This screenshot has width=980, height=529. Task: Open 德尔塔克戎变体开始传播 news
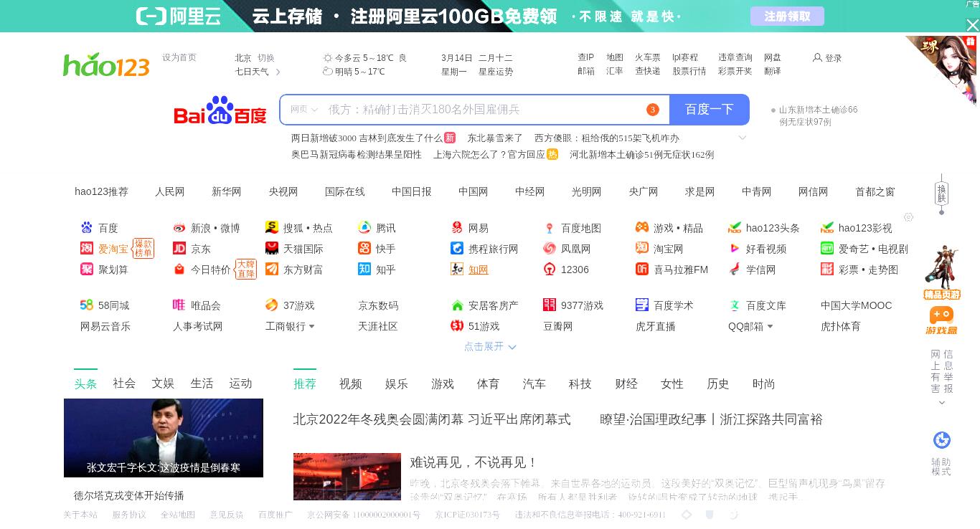[x=129, y=496]
